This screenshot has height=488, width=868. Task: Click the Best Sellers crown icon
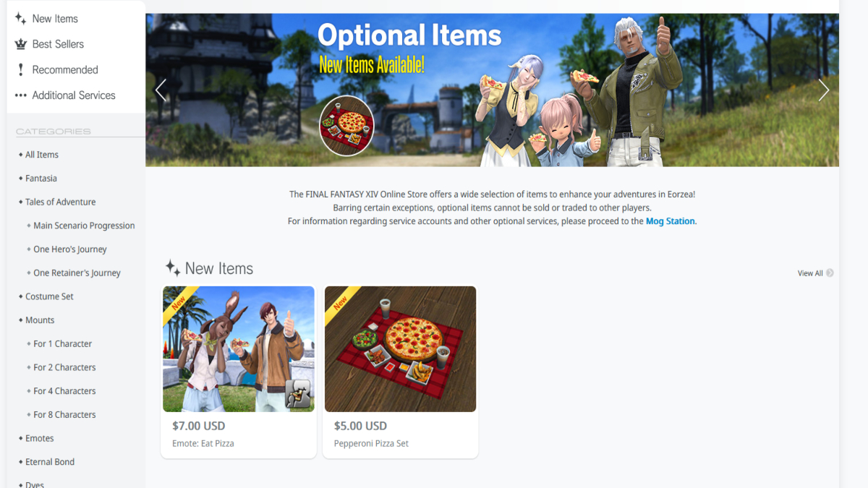(x=20, y=44)
